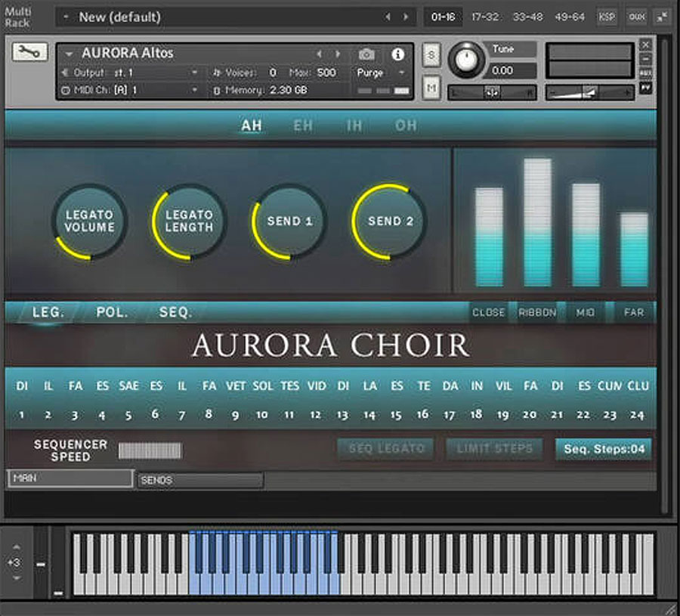The image size is (680, 616).
Task: Switch to SEQ. sequencer mode
Action: click(x=175, y=312)
